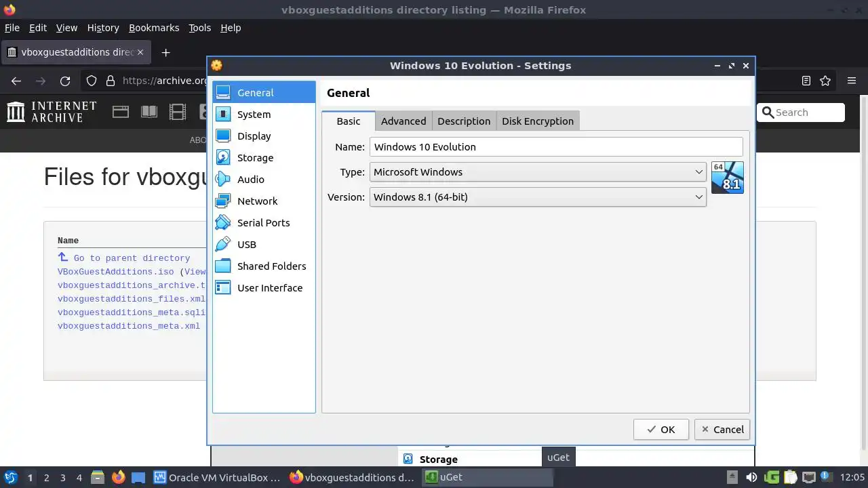Toggle Firefox reader view
The image size is (868, 488).
point(806,81)
